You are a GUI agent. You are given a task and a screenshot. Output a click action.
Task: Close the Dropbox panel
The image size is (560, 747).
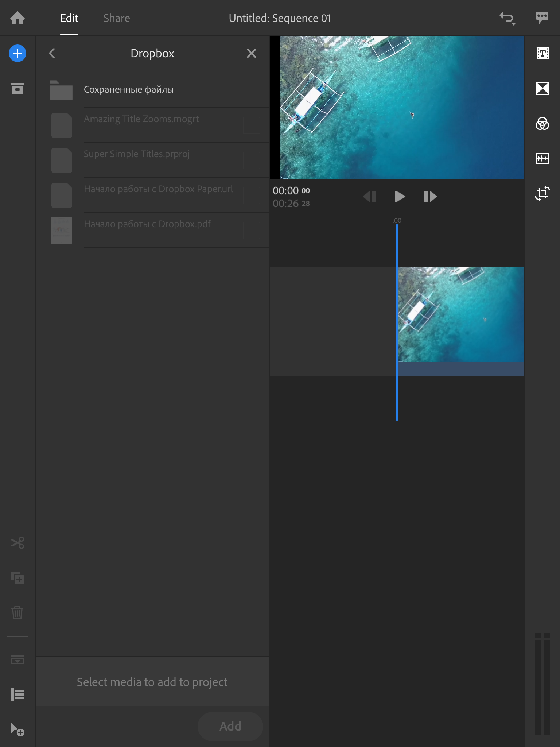coord(252,53)
